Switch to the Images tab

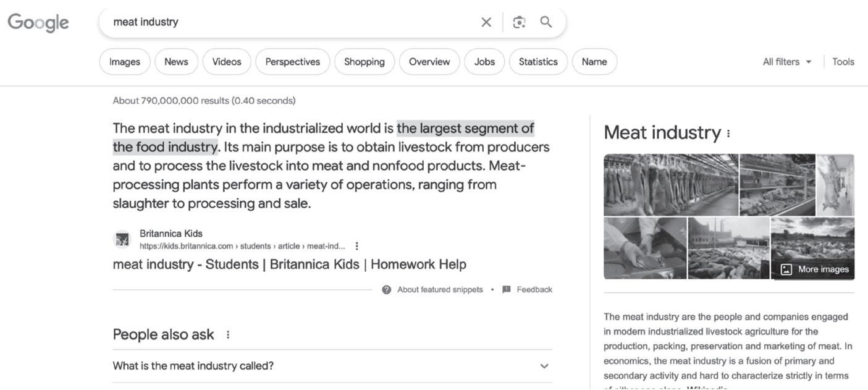(x=125, y=62)
